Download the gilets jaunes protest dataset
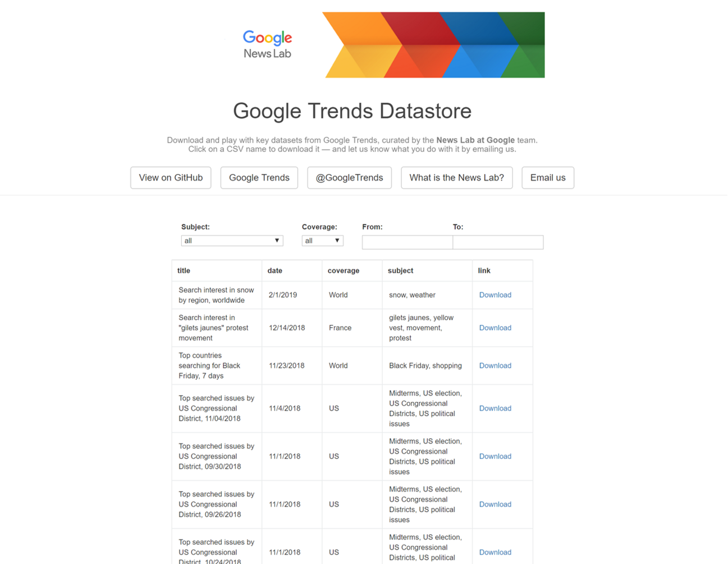This screenshot has width=728, height=564. 495,328
